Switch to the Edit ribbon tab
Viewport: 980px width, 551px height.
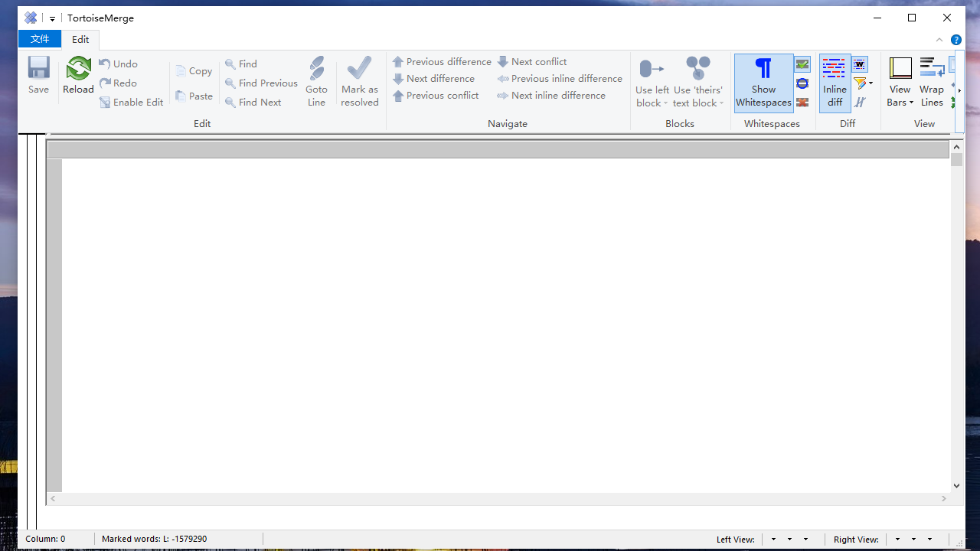click(x=80, y=39)
